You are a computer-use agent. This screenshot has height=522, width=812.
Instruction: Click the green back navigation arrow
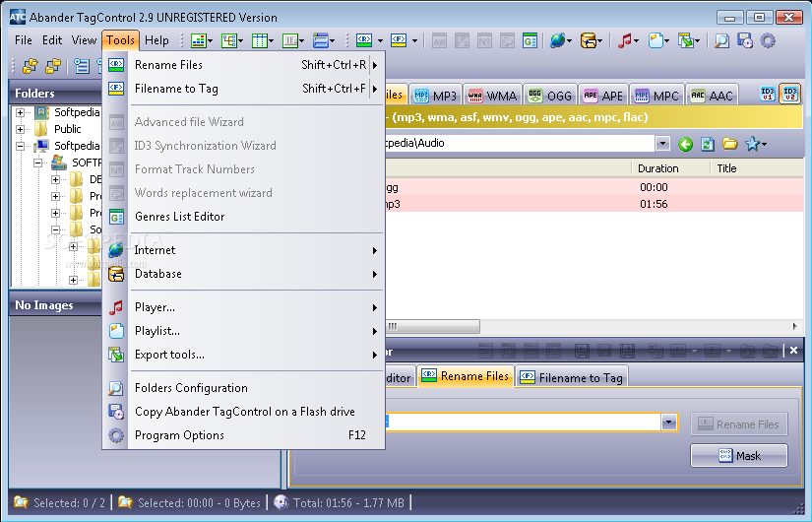coord(685,144)
